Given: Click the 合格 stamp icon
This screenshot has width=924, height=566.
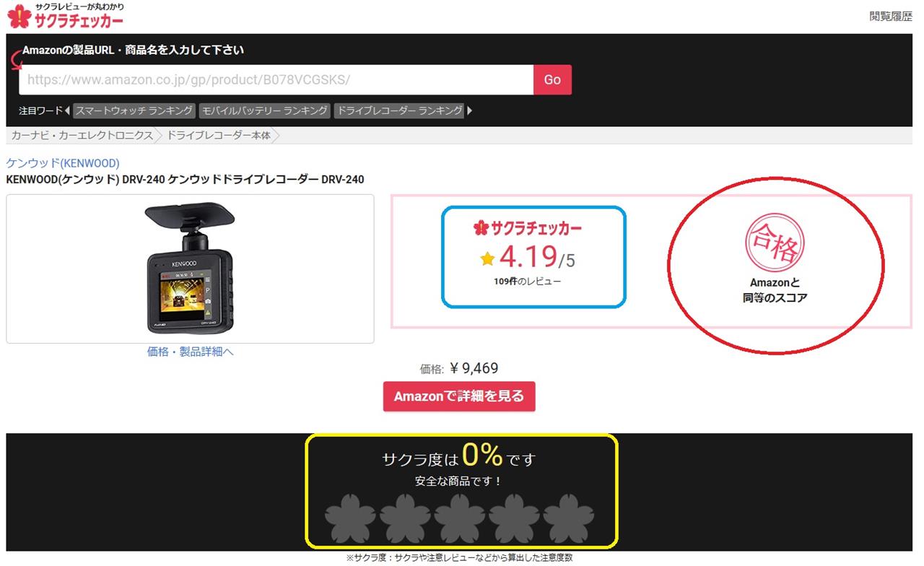Looking at the screenshot, I should coord(775,243).
